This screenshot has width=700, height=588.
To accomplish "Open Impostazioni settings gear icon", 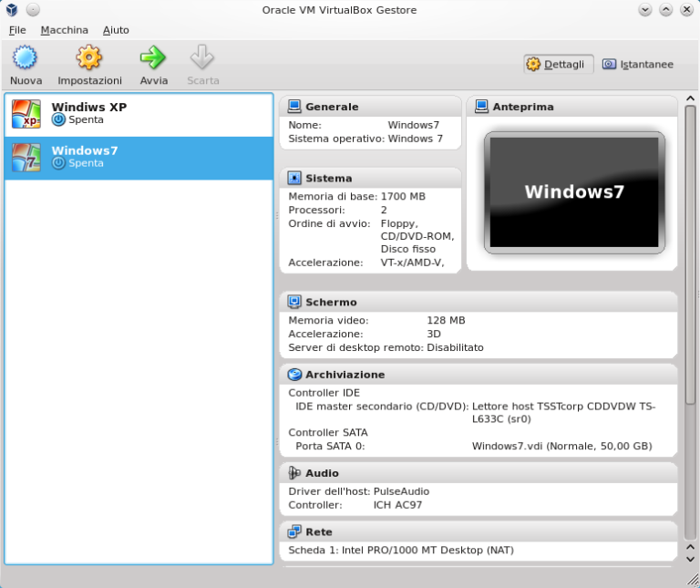I will (x=89, y=59).
